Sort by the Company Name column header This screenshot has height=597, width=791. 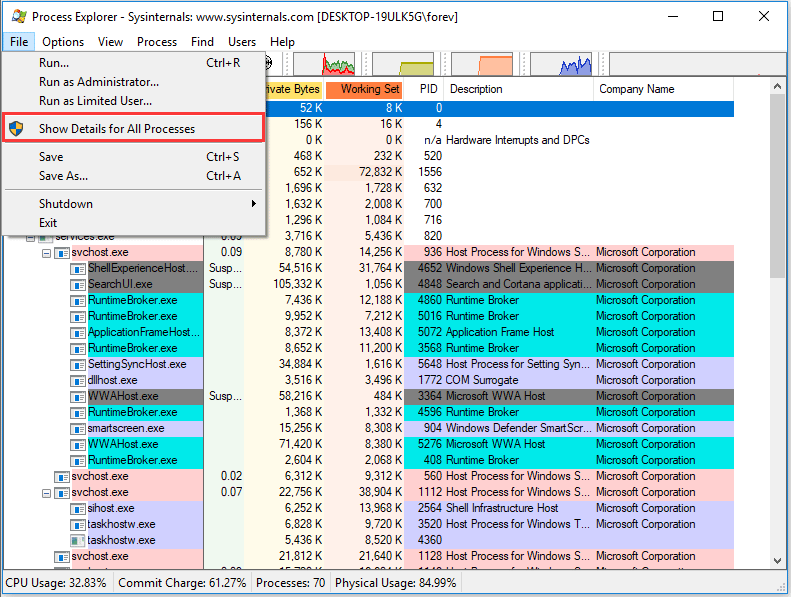(x=664, y=89)
